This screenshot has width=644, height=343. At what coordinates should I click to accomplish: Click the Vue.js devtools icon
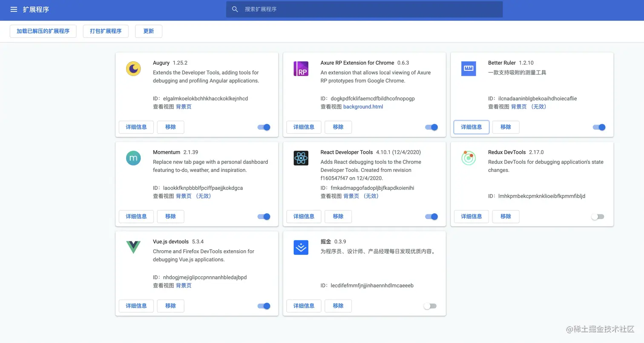[133, 247]
